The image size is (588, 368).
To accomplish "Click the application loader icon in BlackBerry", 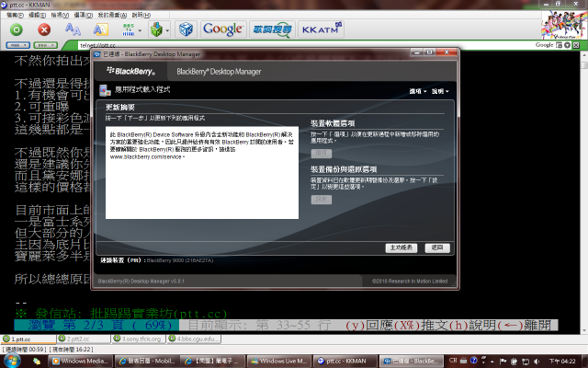I will tap(105, 90).
